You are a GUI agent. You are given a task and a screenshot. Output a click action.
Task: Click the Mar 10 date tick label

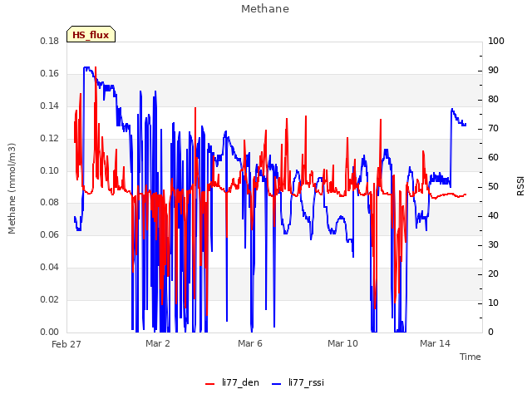click(342, 343)
